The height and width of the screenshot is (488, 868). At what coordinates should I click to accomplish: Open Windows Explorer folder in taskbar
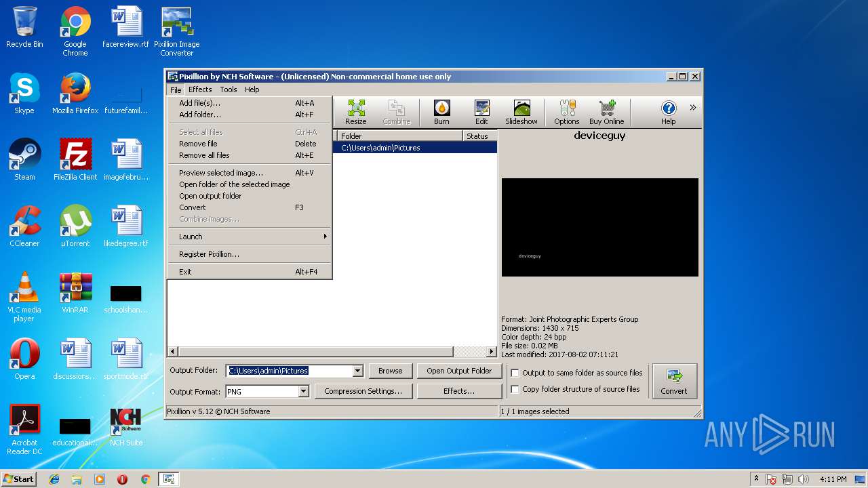[77, 479]
